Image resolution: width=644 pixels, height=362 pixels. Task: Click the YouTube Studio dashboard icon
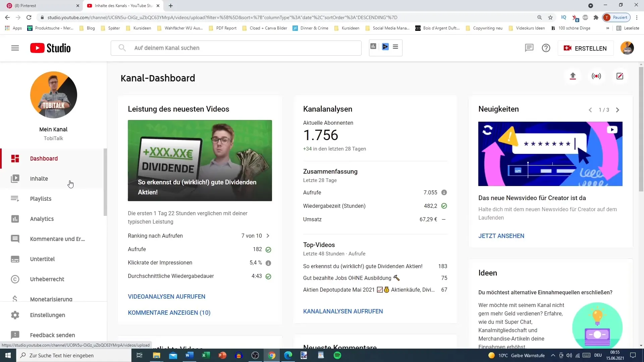[15, 158]
